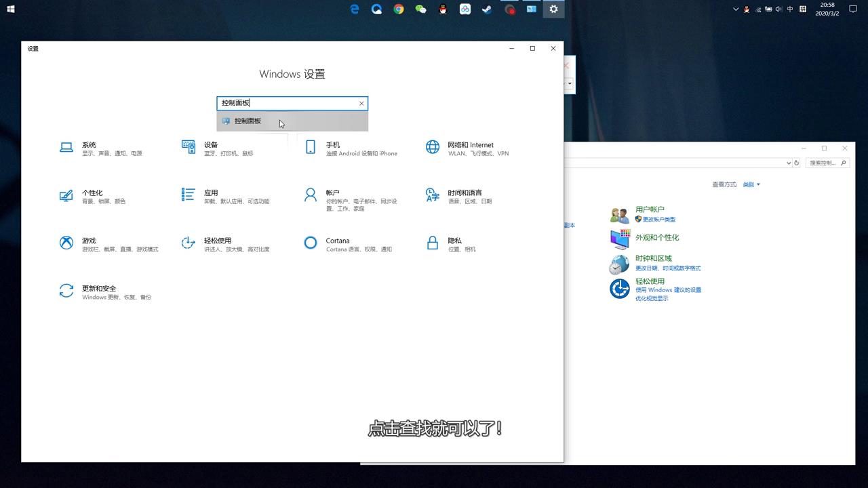868x488 pixels.
Task: Click the 隐私 title text
Action: tap(455, 241)
